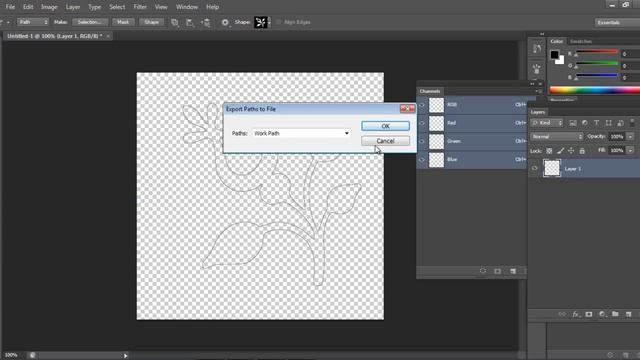Open the Essentials workspace dropdown
The image size is (640, 360).
coord(617,22)
